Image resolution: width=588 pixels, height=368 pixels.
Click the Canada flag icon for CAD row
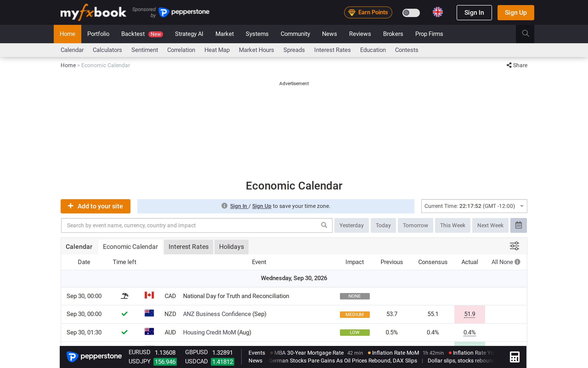(x=149, y=295)
